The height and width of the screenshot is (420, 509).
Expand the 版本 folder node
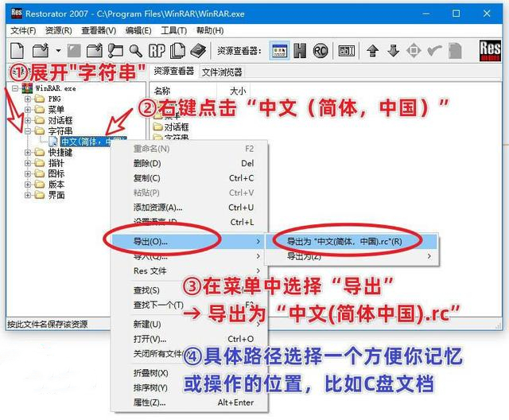tap(28, 185)
